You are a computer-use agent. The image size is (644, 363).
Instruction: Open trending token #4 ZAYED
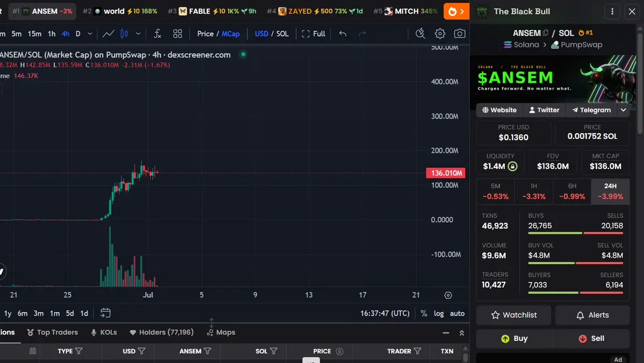tap(315, 11)
